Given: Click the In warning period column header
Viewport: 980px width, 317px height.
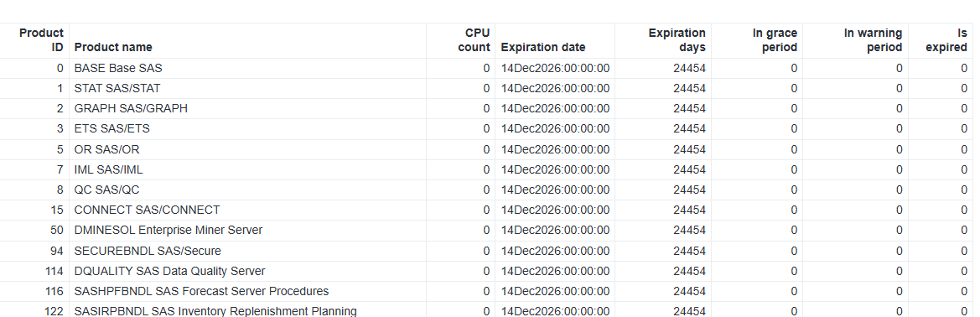Looking at the screenshot, I should click(x=855, y=40).
